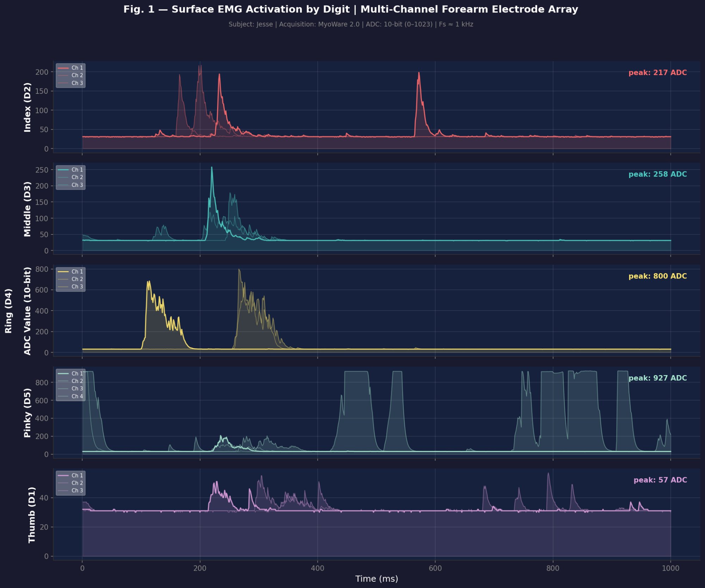Click the Ch 4 legend entry in Pinky panel
The height and width of the screenshot is (588, 705).
coord(77,396)
